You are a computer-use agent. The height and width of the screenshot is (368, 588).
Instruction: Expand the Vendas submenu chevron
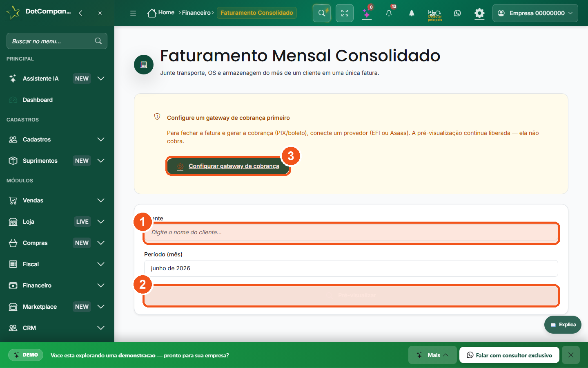(101, 200)
